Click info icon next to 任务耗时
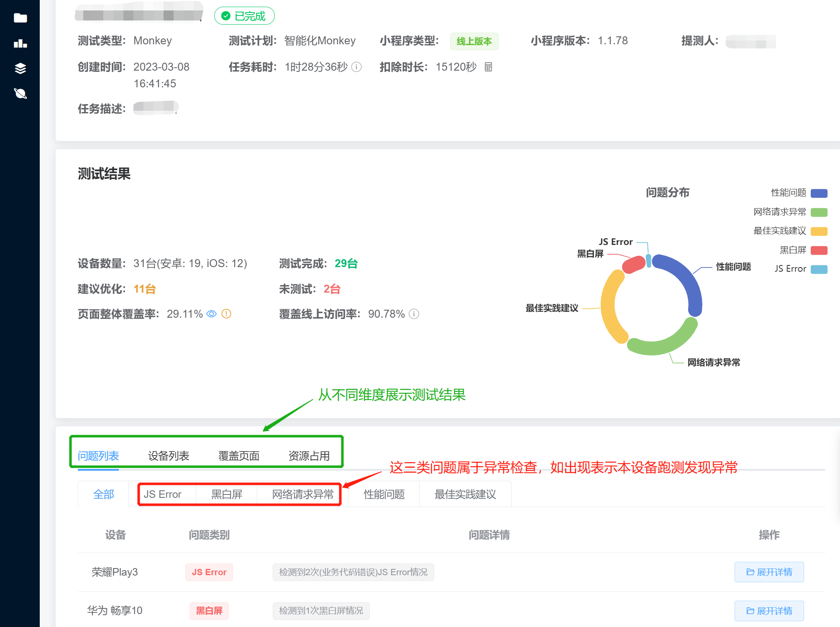This screenshot has height=627, width=840. [x=356, y=67]
